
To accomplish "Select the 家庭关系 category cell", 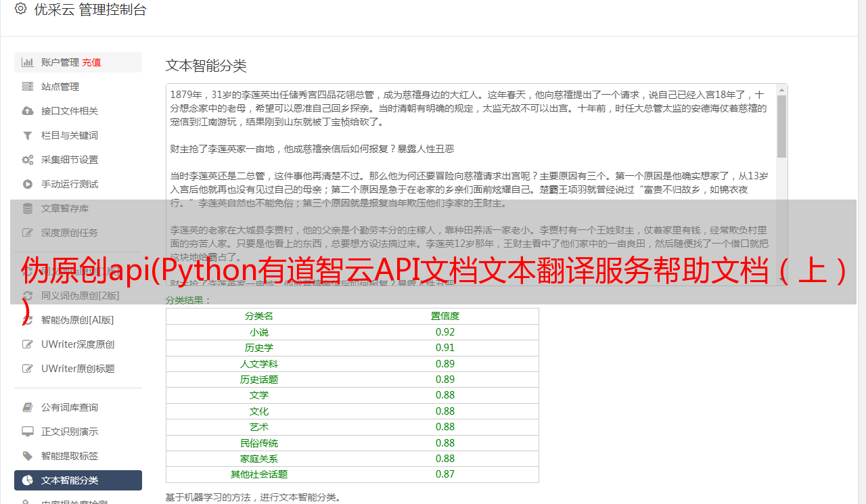I will click(x=259, y=459).
